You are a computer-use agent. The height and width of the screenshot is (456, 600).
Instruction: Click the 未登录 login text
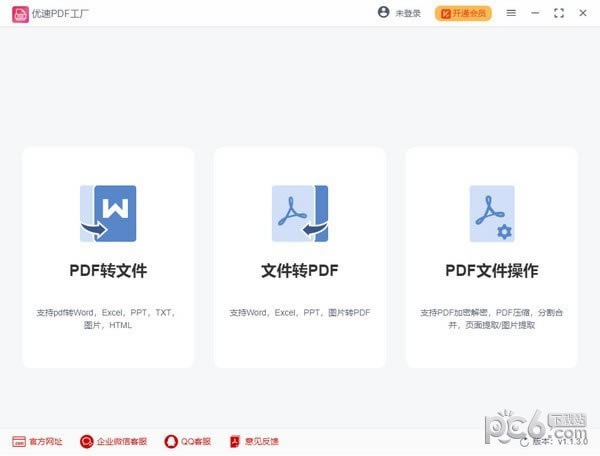pos(408,13)
